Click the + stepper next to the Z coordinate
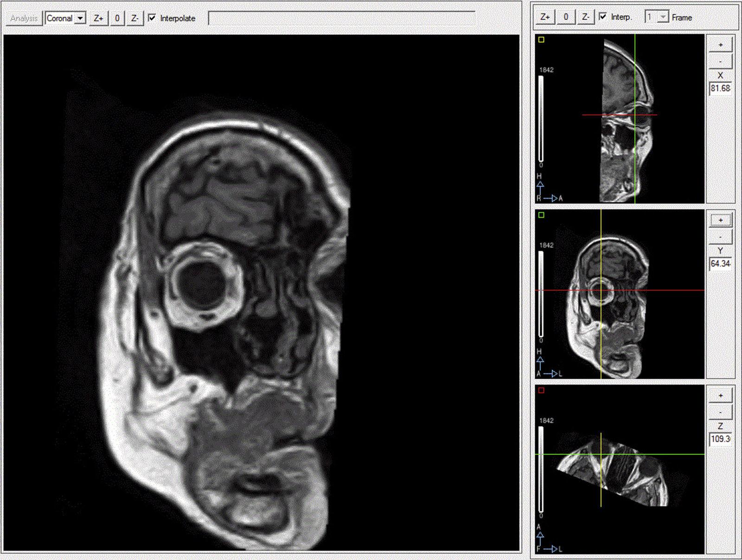Screen dimensions: 742x560 click(x=720, y=396)
